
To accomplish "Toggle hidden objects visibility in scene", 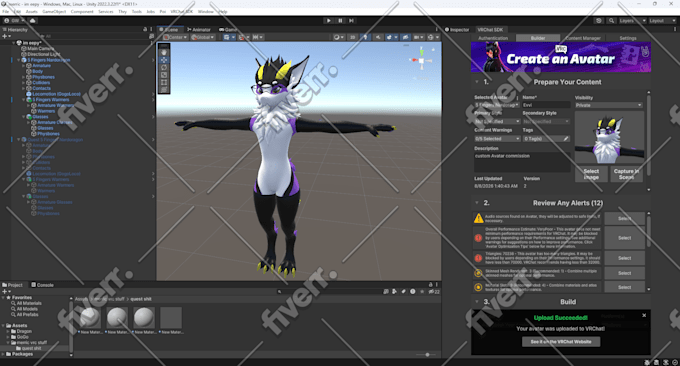I will (405, 37).
